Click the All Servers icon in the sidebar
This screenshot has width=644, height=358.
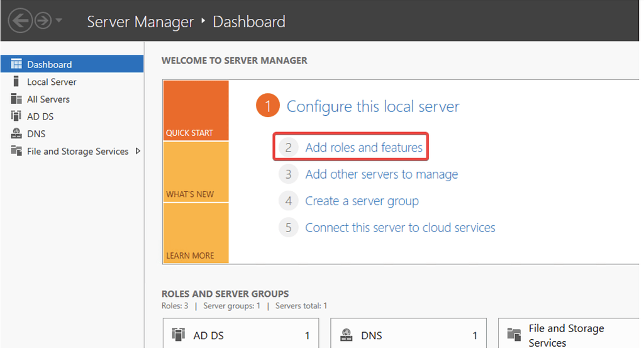tap(16, 99)
